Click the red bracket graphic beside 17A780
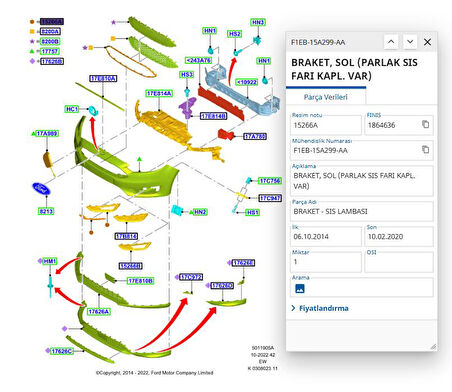Screen dimensions: 452x392 (226, 135)
